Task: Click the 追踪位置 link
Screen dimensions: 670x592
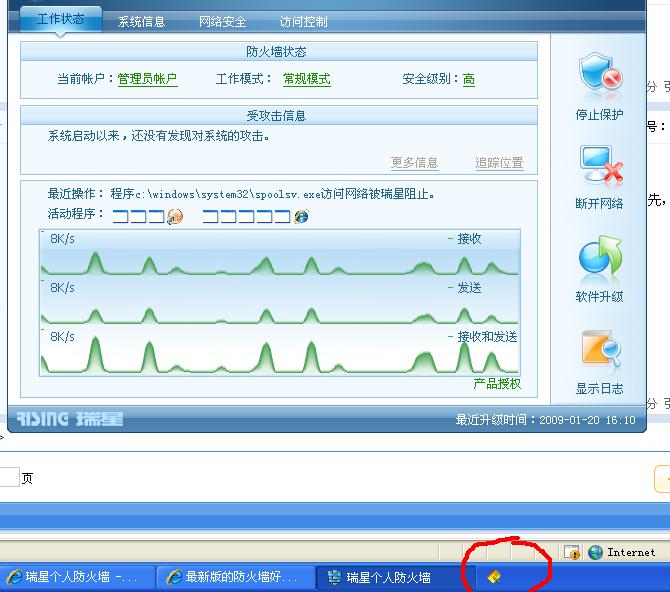Action: (x=500, y=163)
